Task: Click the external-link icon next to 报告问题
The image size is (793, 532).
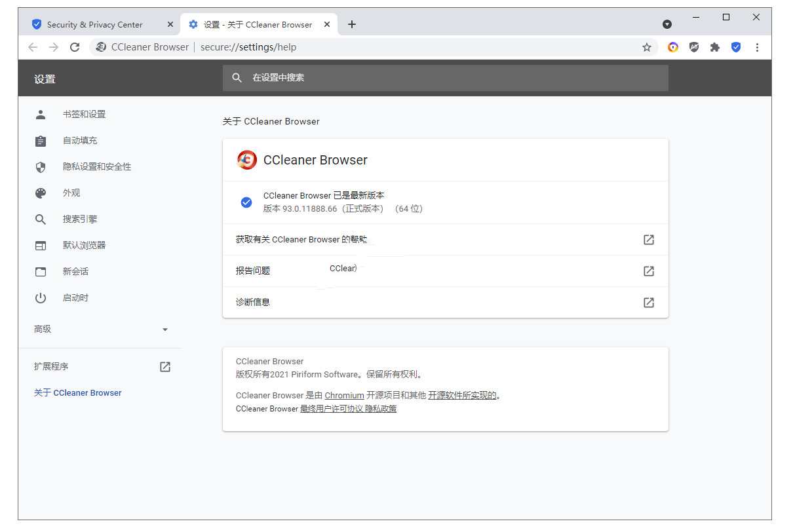Action: 648,271
